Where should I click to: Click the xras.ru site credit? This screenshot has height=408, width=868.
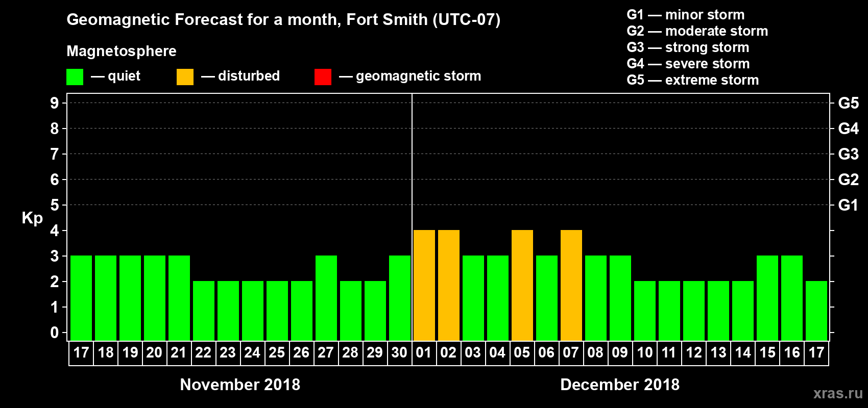point(838,393)
